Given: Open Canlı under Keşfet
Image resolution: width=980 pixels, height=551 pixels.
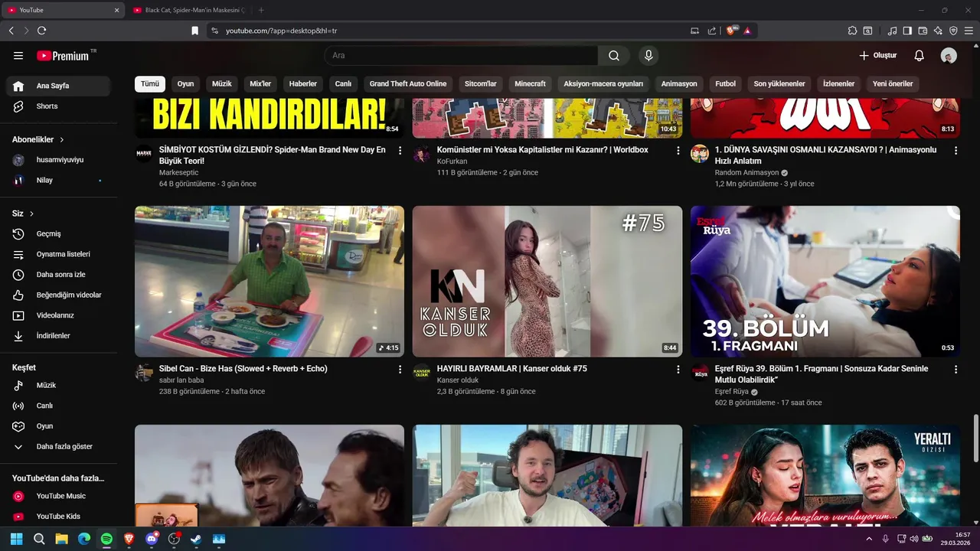Looking at the screenshot, I should [58, 406].
